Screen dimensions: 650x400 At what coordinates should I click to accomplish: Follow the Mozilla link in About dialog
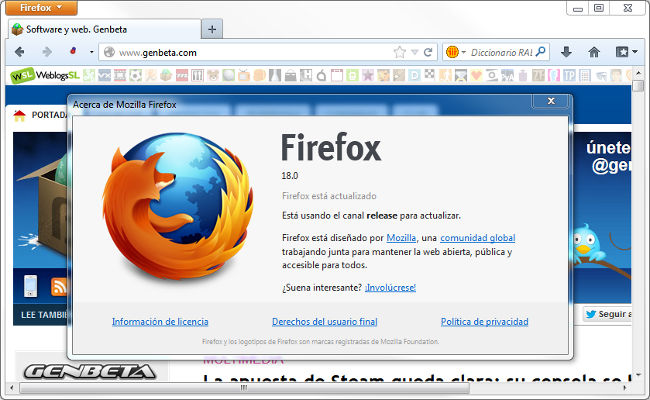click(x=401, y=238)
